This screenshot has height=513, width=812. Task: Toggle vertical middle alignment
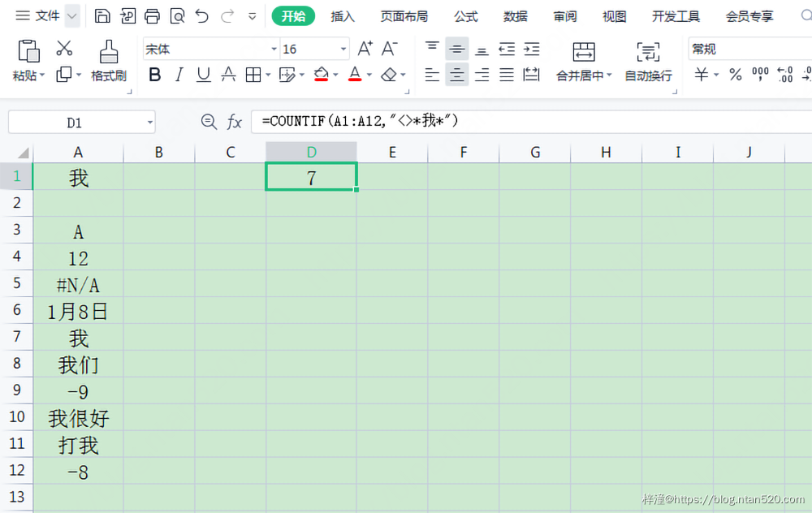[456, 50]
